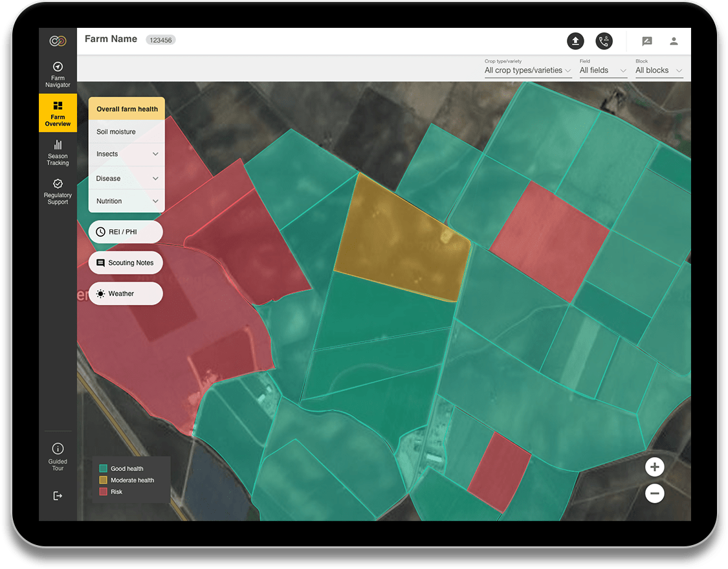Image resolution: width=728 pixels, height=569 pixels.
Task: Open Farm Navigator compass icon
Action: [x=58, y=67]
